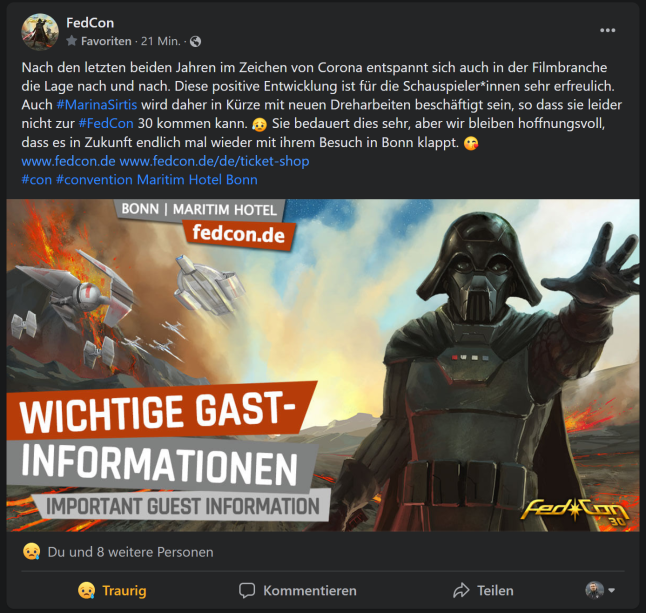Screen dimensions: 646x613
Task: Open the #MarinaSirtis hashtag
Action: [x=97, y=105]
